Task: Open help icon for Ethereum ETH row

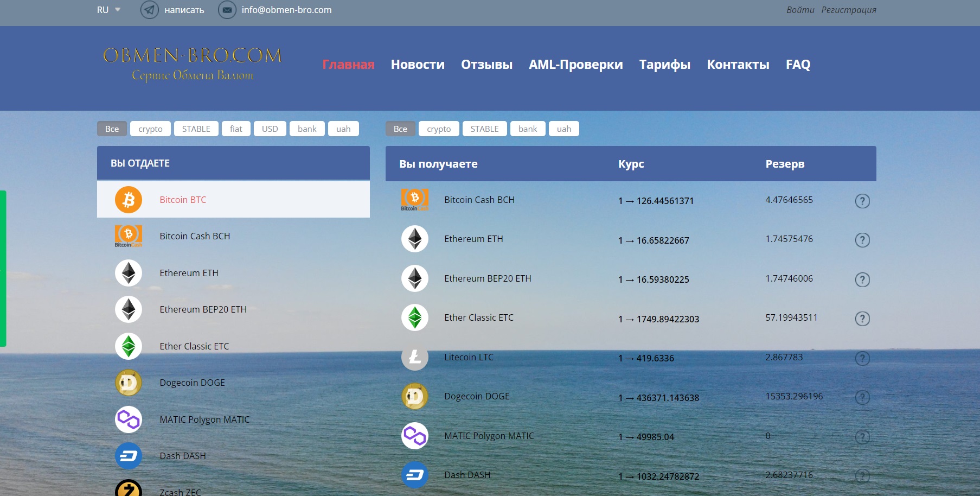Action: point(862,240)
